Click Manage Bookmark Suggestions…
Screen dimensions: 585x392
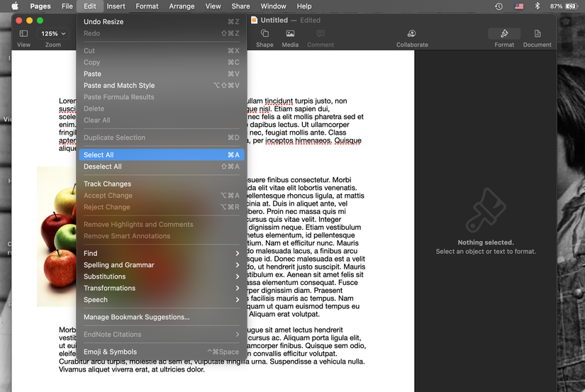(x=162, y=317)
